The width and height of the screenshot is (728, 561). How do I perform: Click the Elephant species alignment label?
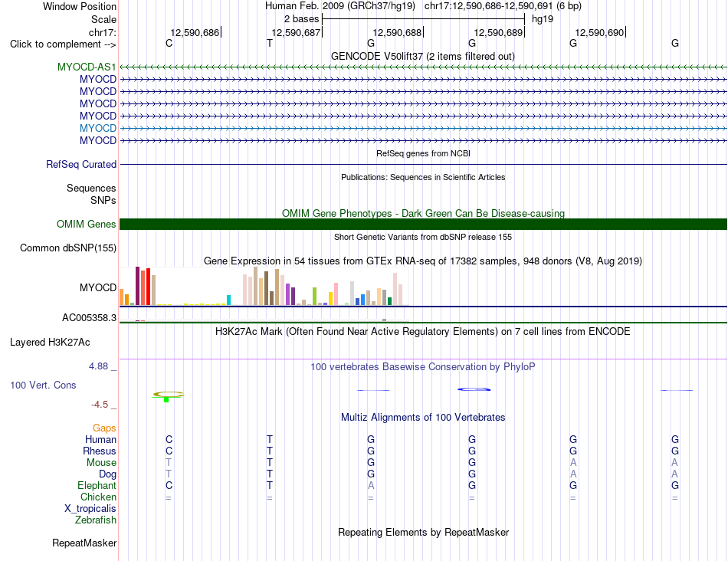coord(97,485)
